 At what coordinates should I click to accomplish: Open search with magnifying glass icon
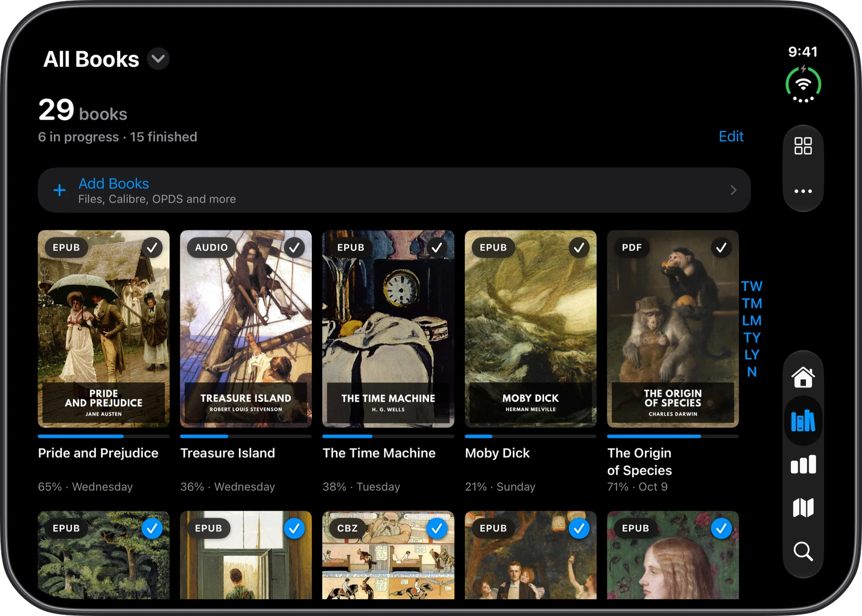click(803, 551)
